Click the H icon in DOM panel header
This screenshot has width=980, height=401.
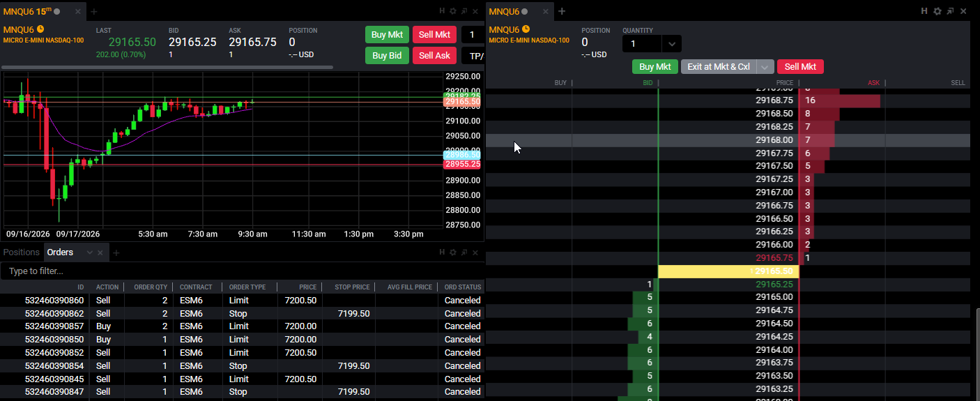924,11
